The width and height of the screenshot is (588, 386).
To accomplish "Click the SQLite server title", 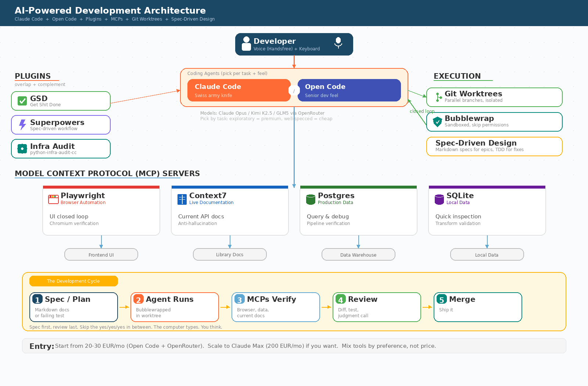I will point(460,196).
